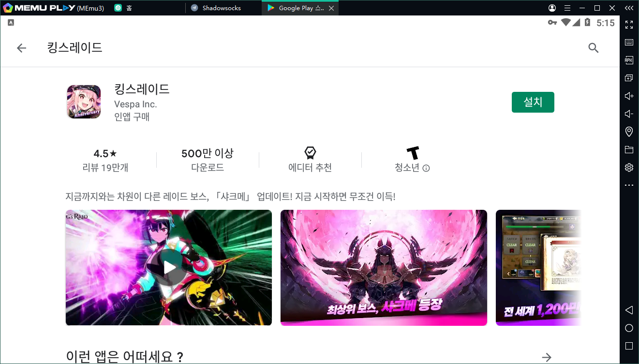Decrease the emulator volume

629,114
